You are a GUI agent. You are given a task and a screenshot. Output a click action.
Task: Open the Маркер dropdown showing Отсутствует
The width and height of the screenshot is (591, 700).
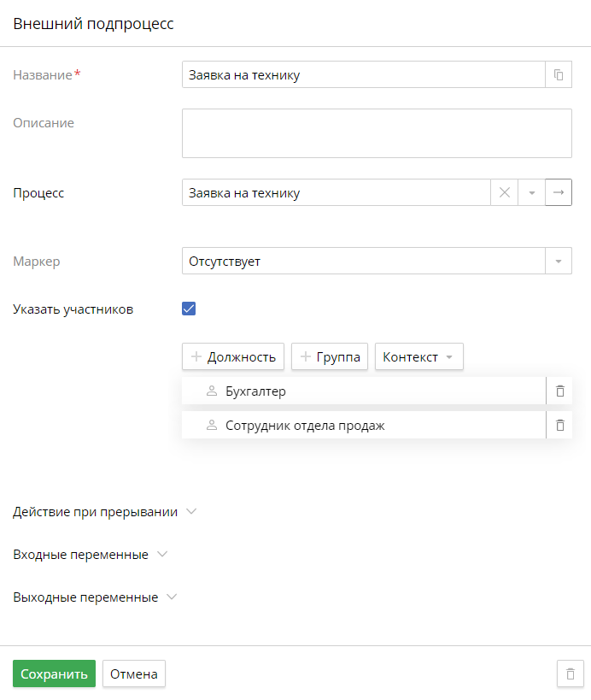pyautogui.click(x=559, y=261)
